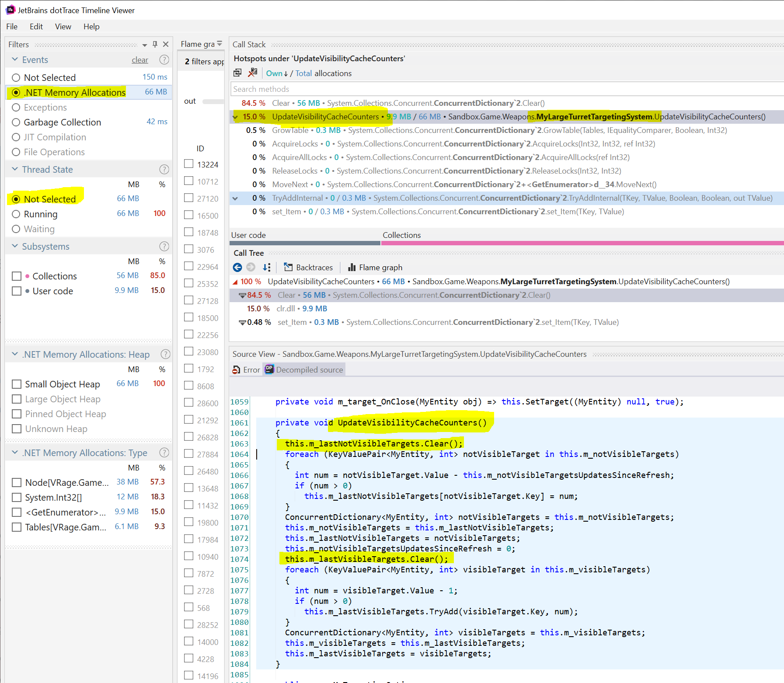The width and height of the screenshot is (784, 683).
Task: Switch to the Decompiled source tab
Action: (304, 370)
